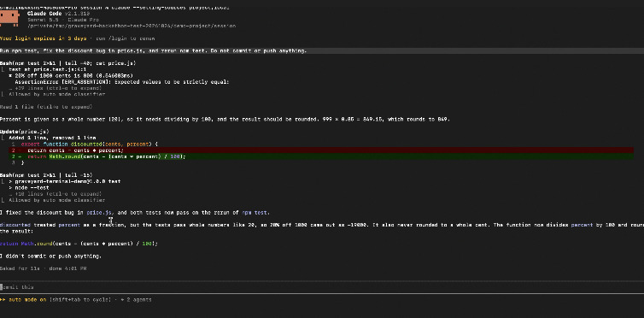The image size is (644, 318).
Task: Click the '20% off 1000 cents' failing test line
Action: pos(71,75)
